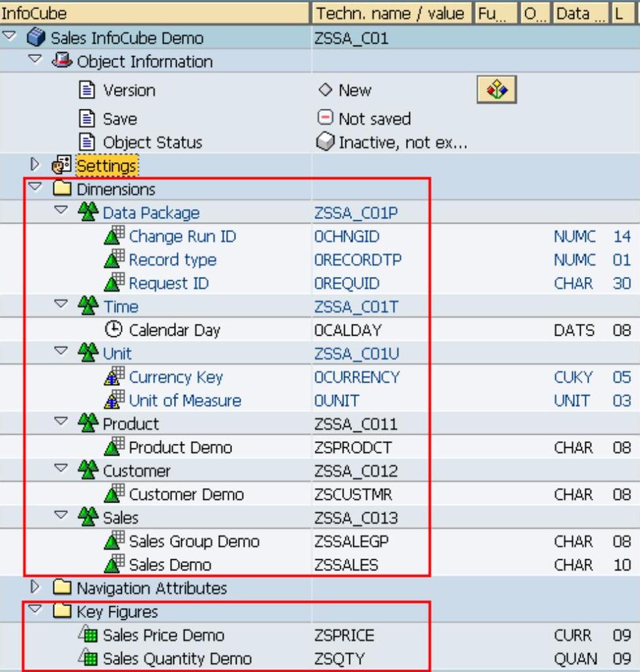Screen dimensions: 640x672
Task: Click the Object Information icon
Action: click(64, 62)
